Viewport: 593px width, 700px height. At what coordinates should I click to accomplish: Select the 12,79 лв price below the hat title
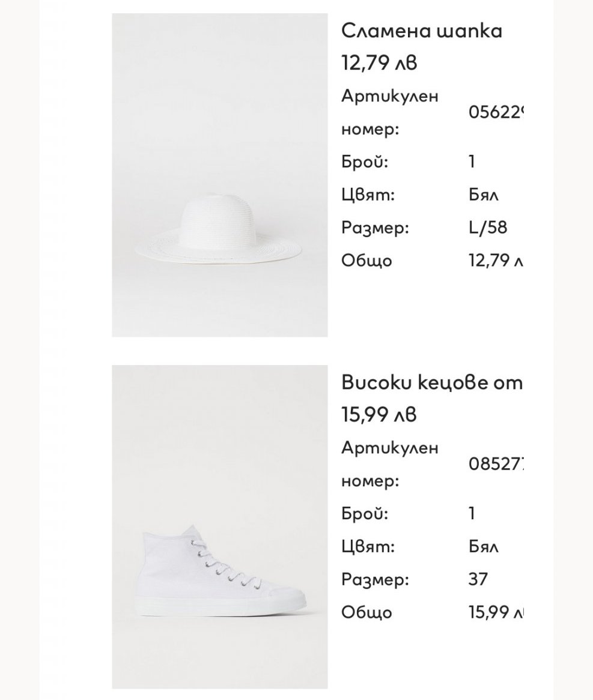(x=379, y=62)
